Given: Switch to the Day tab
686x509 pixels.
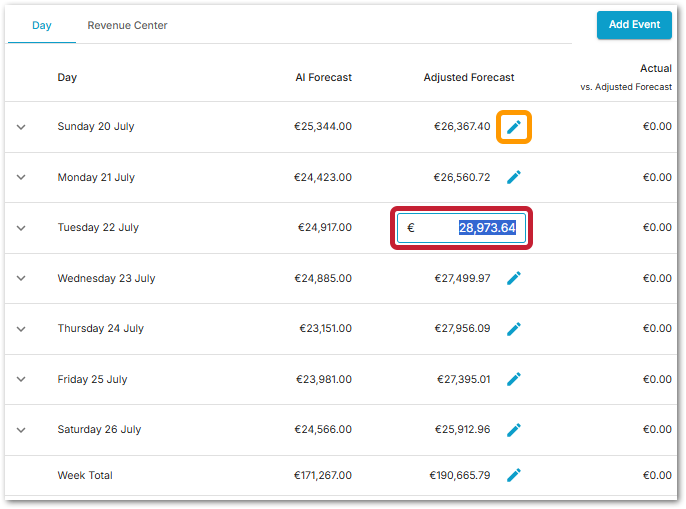Looking at the screenshot, I should (x=42, y=25).
